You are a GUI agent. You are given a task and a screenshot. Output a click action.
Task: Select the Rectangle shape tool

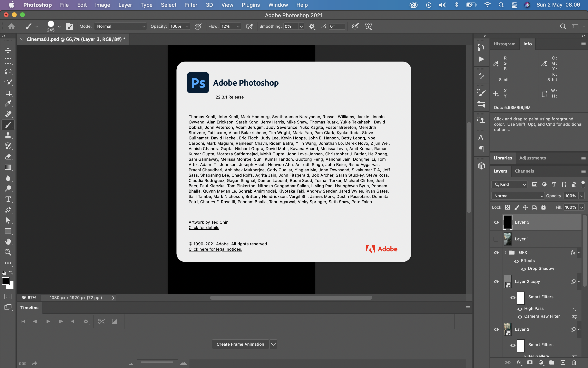[8, 231]
